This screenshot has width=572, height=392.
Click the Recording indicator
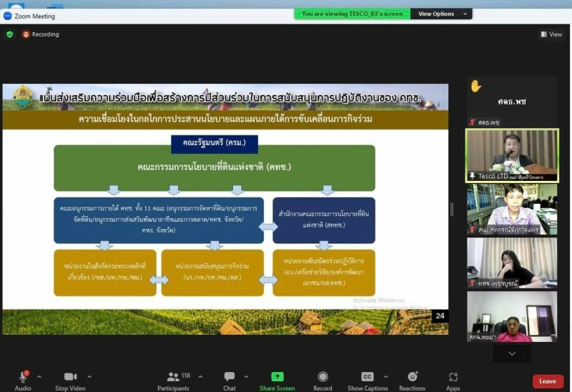pos(41,34)
